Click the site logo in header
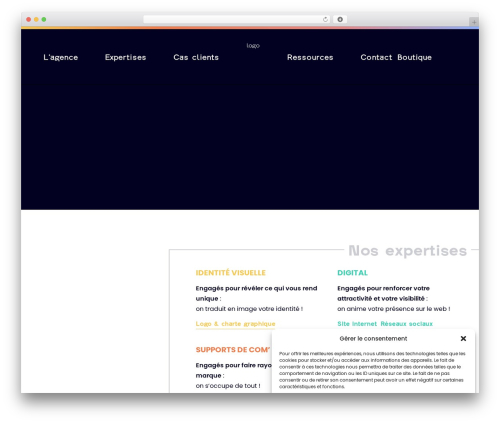The height and width of the screenshot is (423, 500). tap(253, 46)
